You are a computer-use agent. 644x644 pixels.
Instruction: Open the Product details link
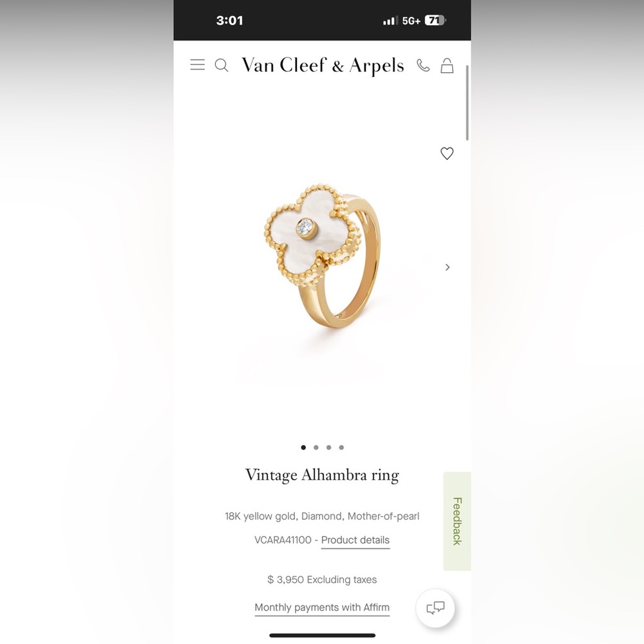[355, 540]
